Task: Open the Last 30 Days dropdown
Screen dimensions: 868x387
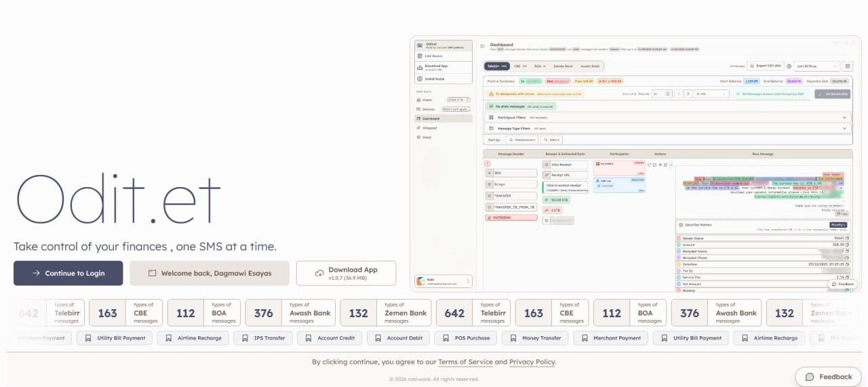Action: [x=816, y=66]
